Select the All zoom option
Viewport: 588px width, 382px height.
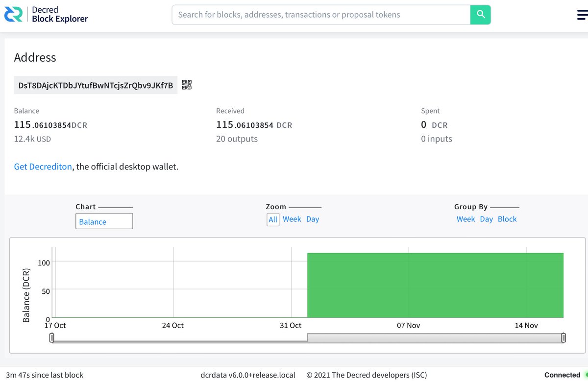(273, 219)
